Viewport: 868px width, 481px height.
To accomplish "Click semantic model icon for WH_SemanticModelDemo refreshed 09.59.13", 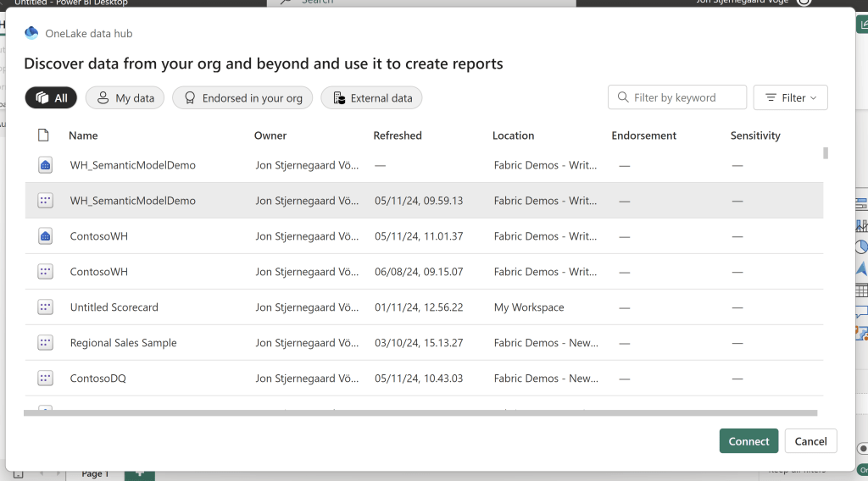I will tap(46, 201).
